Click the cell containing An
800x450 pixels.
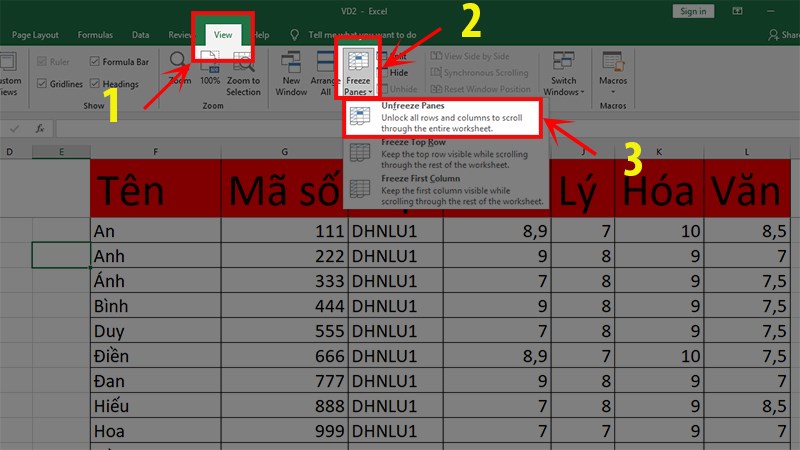(x=156, y=231)
